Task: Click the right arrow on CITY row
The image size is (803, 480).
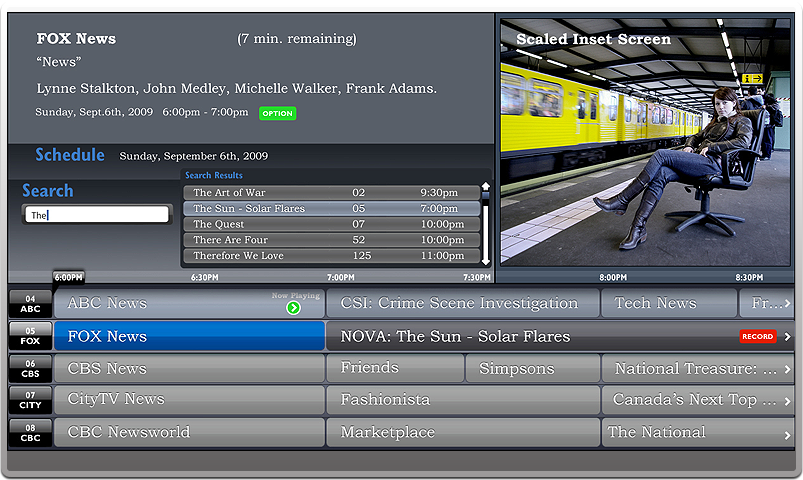Action: click(x=788, y=402)
